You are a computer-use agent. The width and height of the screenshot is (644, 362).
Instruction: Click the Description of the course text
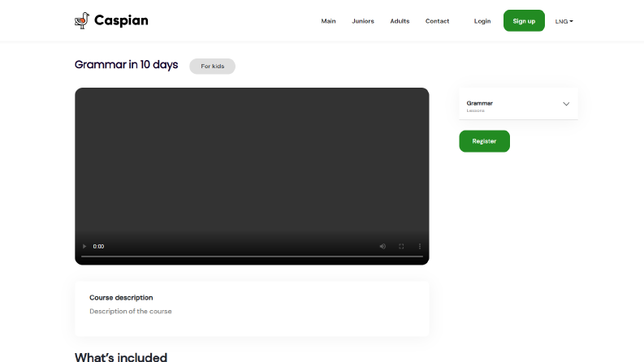point(131,311)
